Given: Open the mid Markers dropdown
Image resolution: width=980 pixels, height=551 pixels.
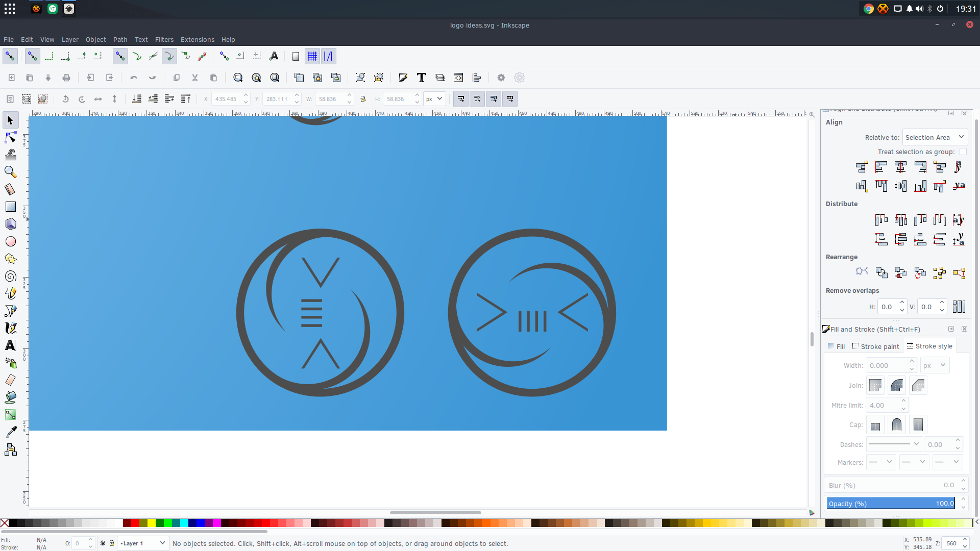Looking at the screenshot, I should coord(914,462).
